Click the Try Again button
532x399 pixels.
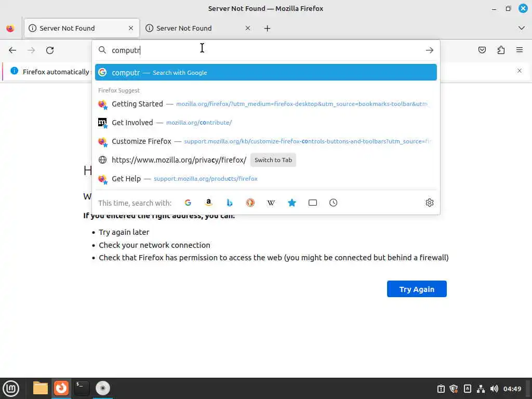pos(417,289)
